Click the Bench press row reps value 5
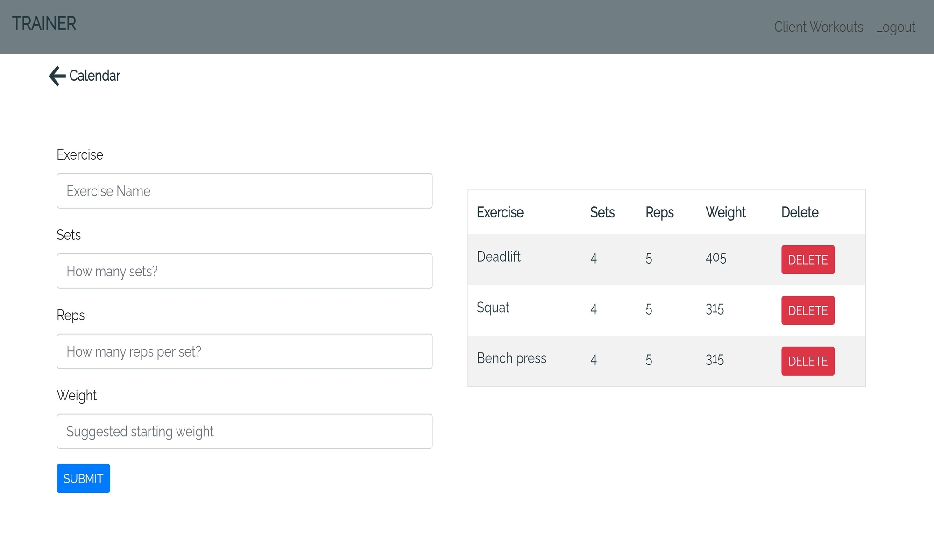Screen dimensions: 934x560 (x=649, y=360)
